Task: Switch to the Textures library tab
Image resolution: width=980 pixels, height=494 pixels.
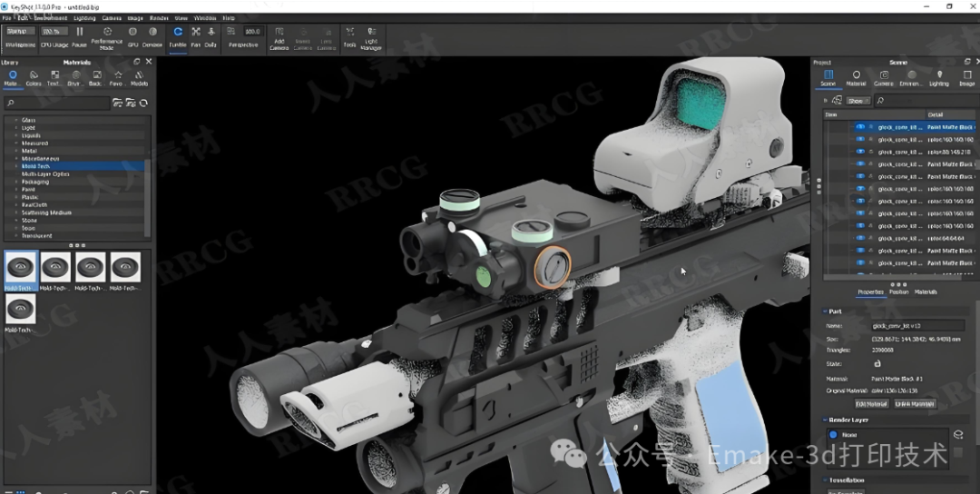Action: click(x=54, y=78)
